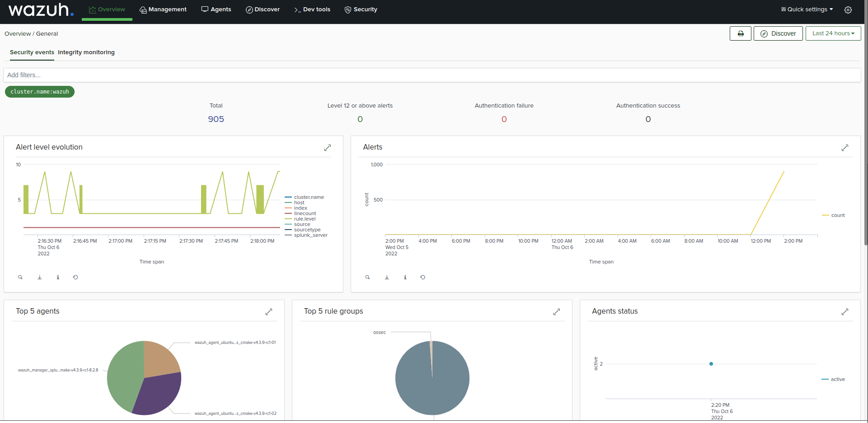
Task: Click zoom icon under Alert level evolution
Action: pos(20,277)
